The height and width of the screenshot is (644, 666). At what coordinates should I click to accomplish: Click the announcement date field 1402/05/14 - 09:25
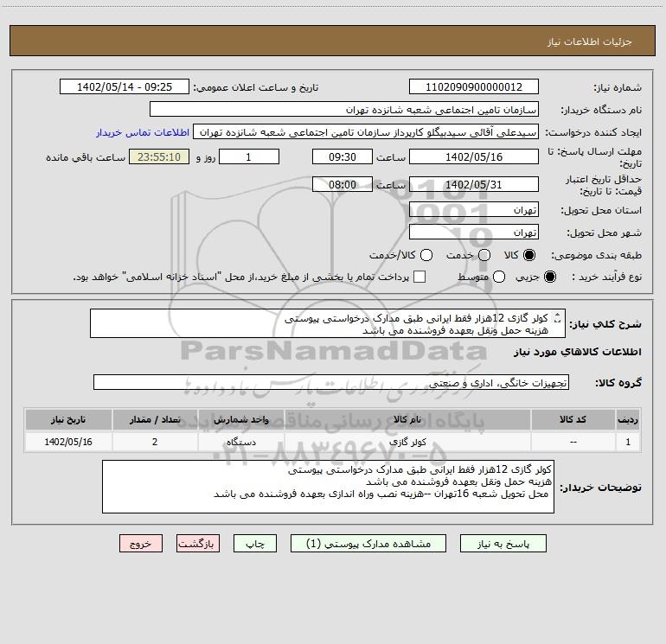(x=125, y=86)
